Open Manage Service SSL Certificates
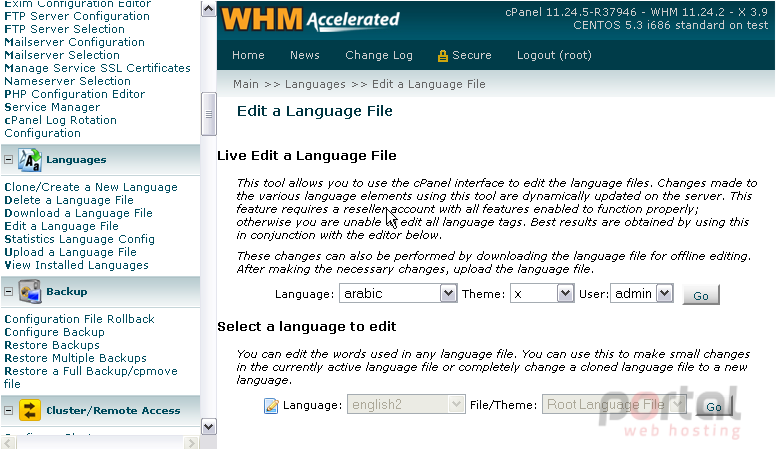The image size is (776, 450). pos(97,68)
